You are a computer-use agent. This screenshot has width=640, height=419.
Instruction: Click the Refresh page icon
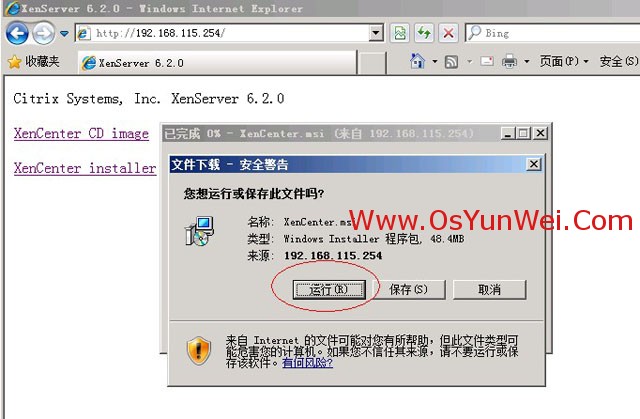tap(424, 33)
